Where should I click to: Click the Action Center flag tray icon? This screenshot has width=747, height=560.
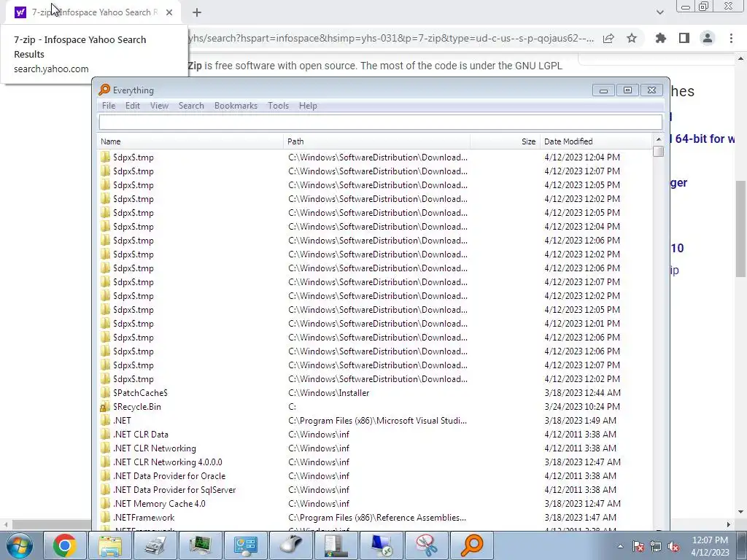(x=638, y=546)
